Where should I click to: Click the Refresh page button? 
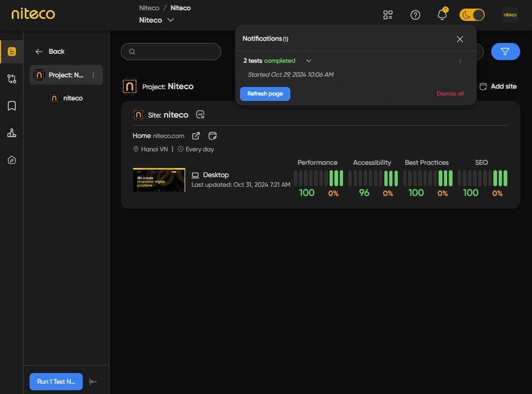tap(265, 93)
